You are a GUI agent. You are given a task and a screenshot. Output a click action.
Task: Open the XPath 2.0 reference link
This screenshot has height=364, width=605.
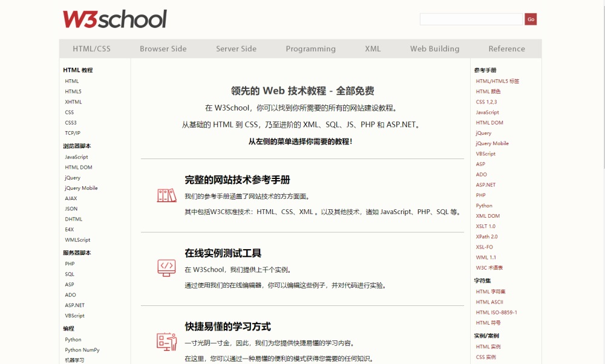(486, 237)
